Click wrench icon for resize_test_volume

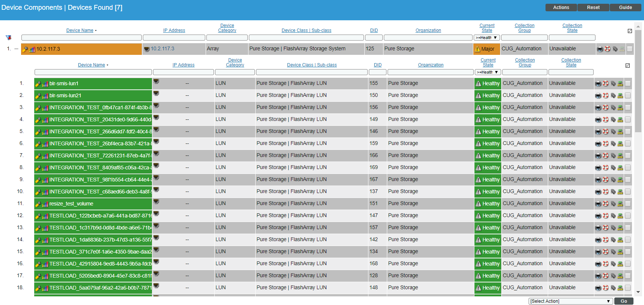(x=38, y=204)
